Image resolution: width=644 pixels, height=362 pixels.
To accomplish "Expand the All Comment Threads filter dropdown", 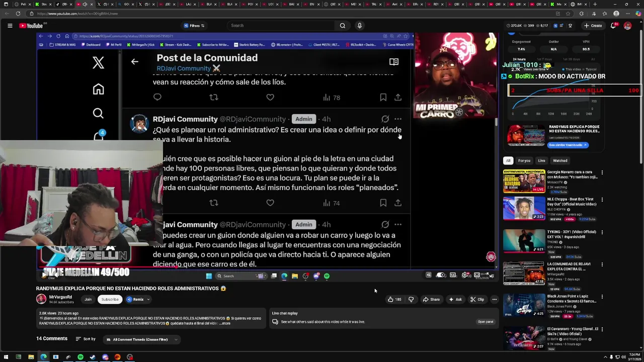I will click(142, 339).
